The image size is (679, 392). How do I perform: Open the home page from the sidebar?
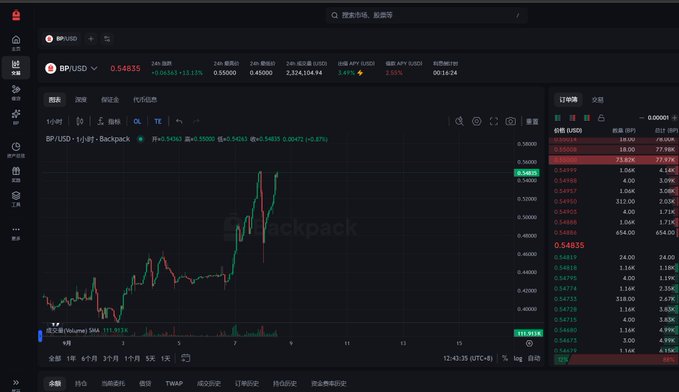tap(16, 42)
